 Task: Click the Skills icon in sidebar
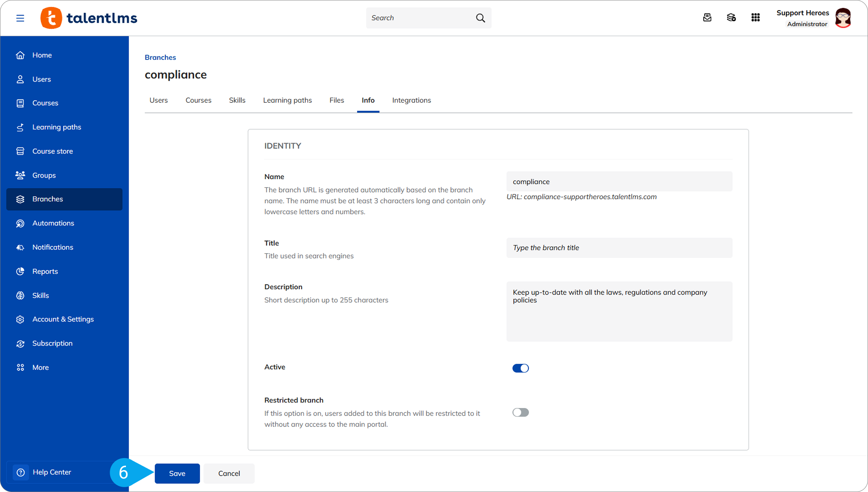click(x=20, y=295)
